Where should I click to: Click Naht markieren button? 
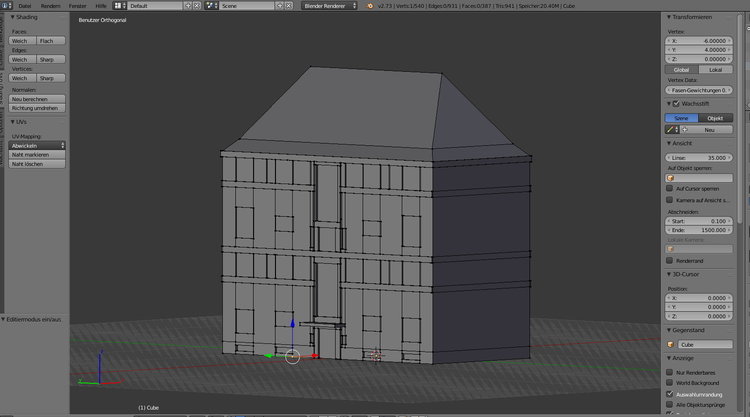coord(37,154)
